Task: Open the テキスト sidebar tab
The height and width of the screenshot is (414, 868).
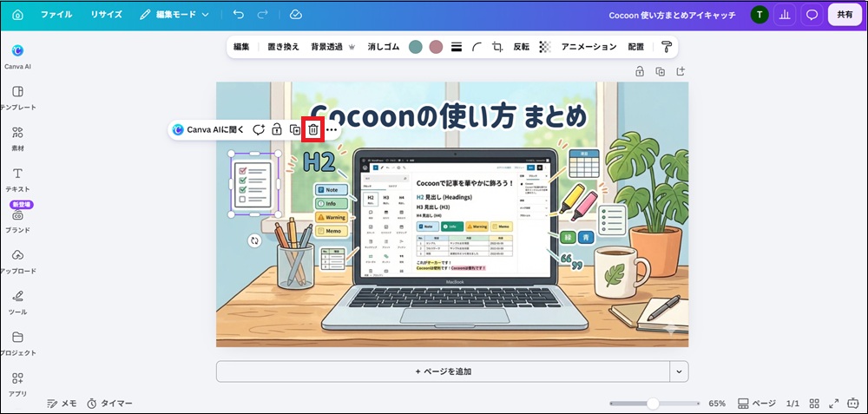Action: 17,180
